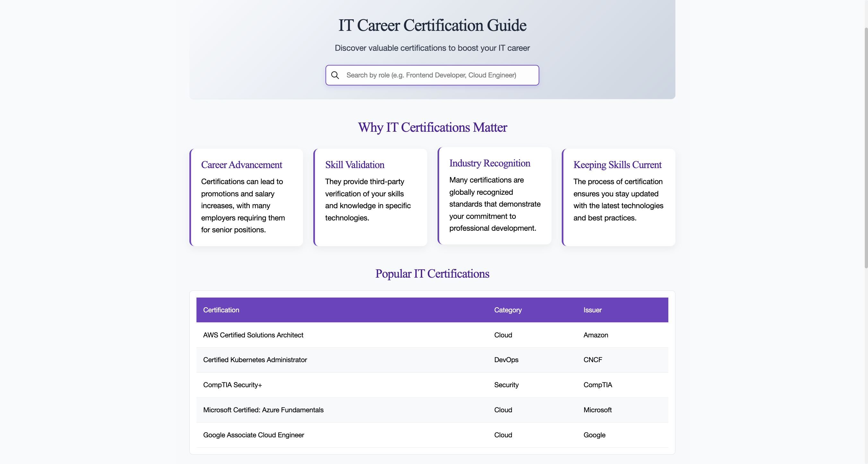Screen dimensions: 868x464
Task: Click the DevOps category cell
Action: tap(506, 360)
